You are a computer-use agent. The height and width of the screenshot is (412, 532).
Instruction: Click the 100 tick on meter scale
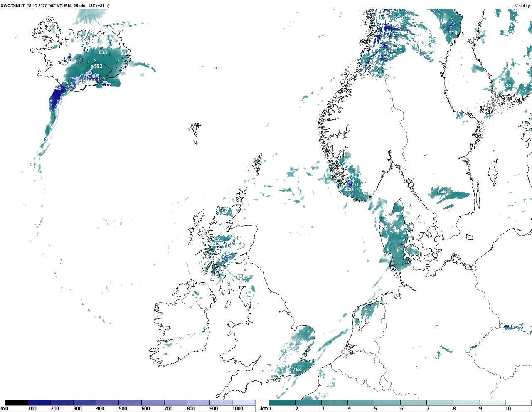32,409
